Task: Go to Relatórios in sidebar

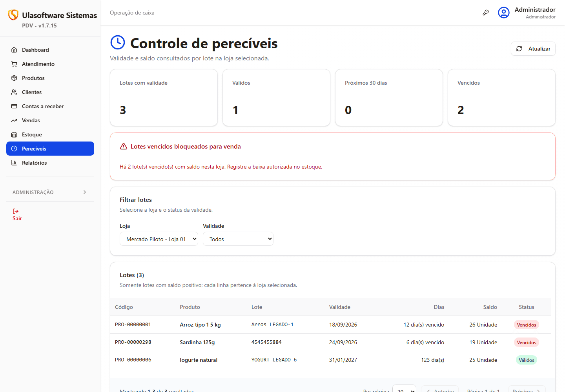Action: click(x=50, y=163)
